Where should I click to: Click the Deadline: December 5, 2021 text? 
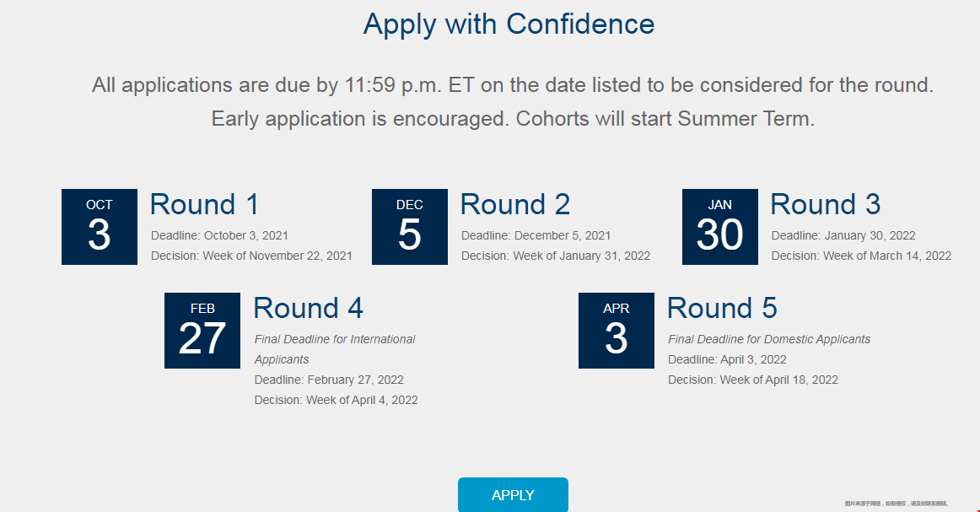pos(536,235)
